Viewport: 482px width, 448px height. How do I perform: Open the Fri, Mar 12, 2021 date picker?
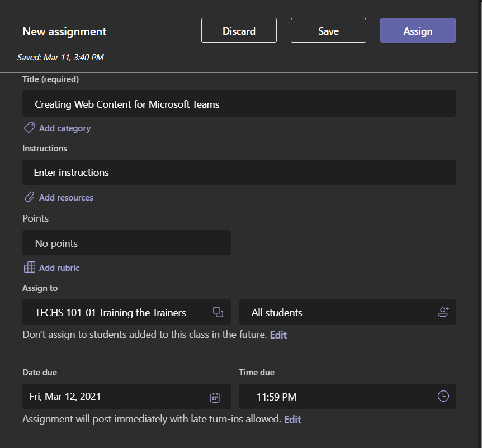click(126, 396)
